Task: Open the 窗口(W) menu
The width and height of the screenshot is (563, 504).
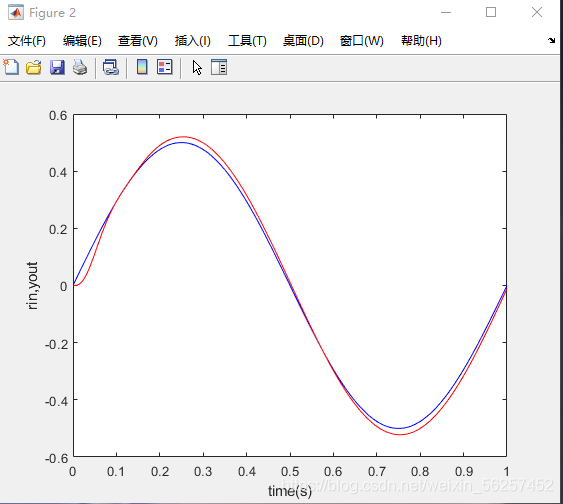Action: pos(362,41)
